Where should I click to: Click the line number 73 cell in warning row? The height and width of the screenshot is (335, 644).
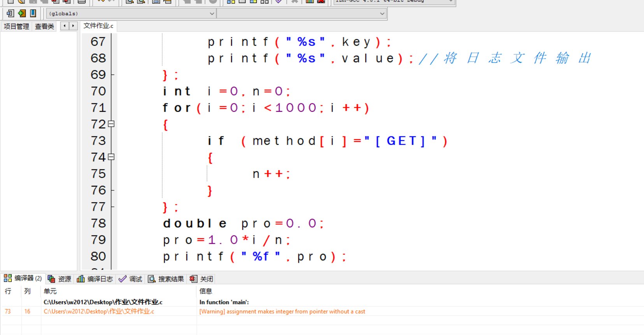coord(8,311)
